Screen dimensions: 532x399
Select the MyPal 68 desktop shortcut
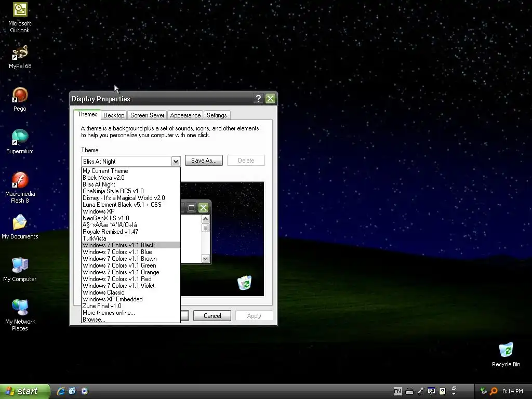pos(20,57)
